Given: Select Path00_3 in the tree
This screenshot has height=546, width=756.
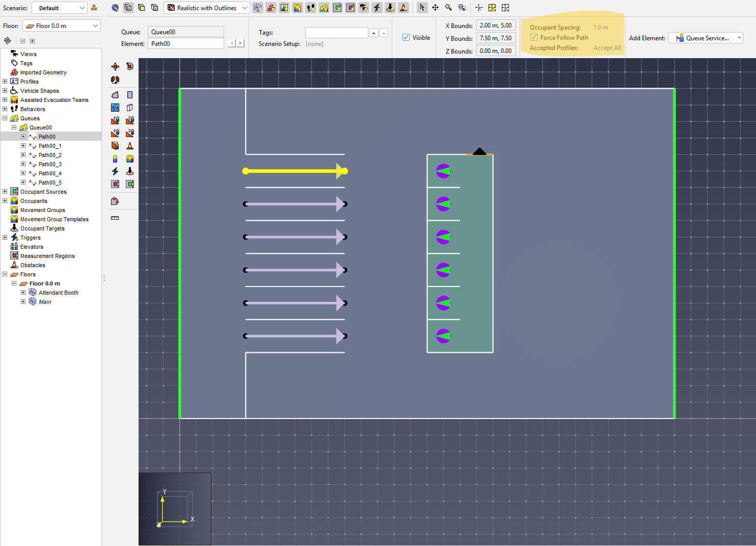Looking at the screenshot, I should pyautogui.click(x=50, y=164).
